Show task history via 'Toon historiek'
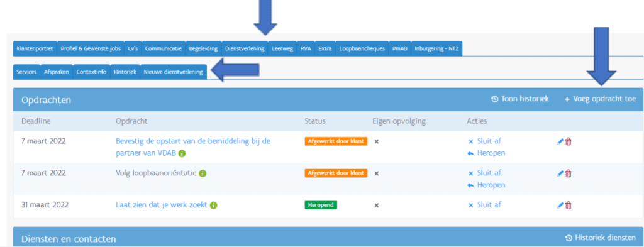The height and width of the screenshot is (247, 644). pos(520,99)
